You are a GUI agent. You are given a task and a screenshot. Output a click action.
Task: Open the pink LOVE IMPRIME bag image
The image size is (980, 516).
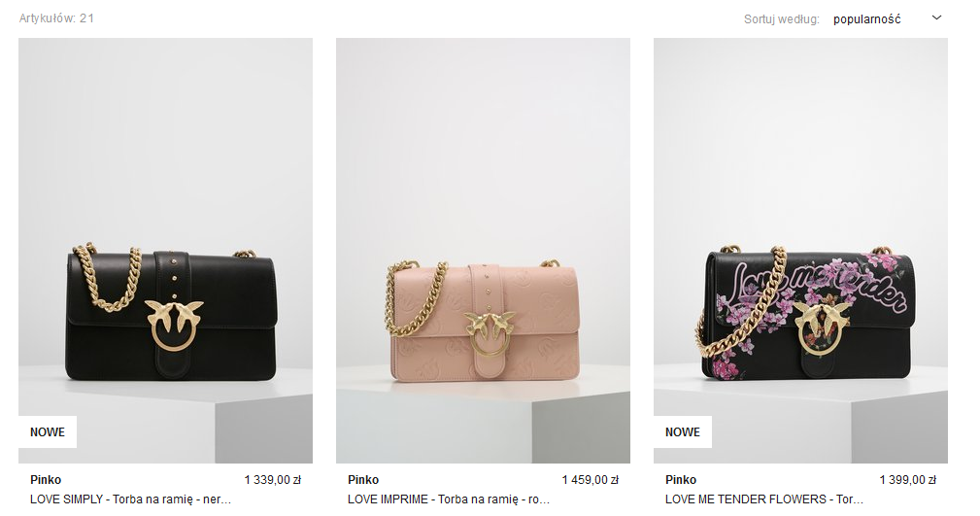(x=483, y=251)
